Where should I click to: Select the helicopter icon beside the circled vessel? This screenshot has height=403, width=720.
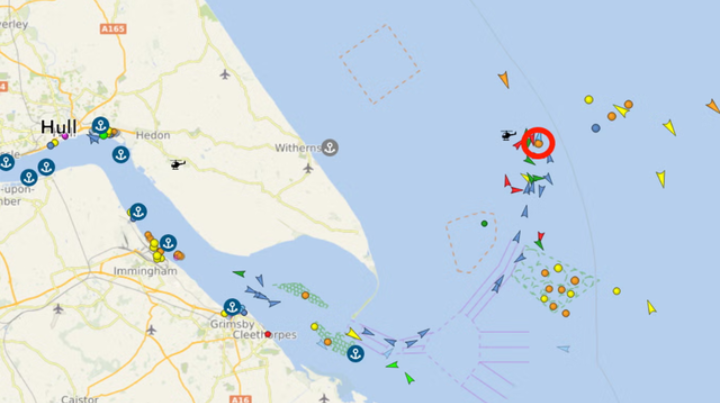(509, 135)
